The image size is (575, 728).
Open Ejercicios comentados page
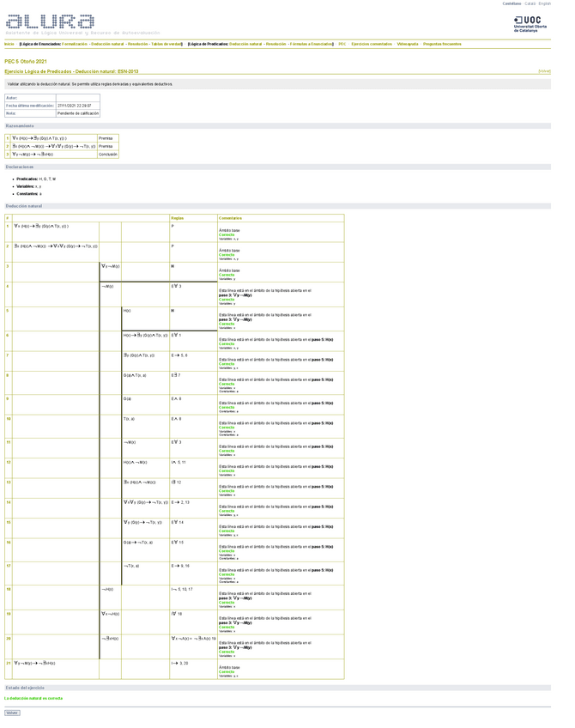pyautogui.click(x=372, y=44)
